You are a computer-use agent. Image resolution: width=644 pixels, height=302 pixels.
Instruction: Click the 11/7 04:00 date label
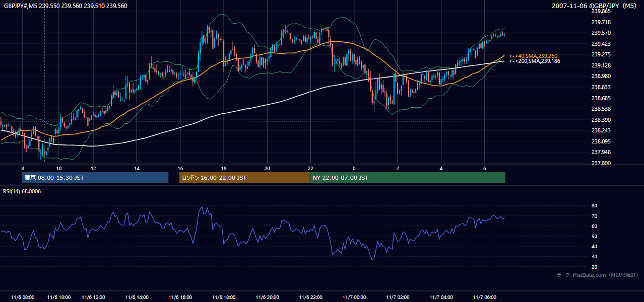441,297
